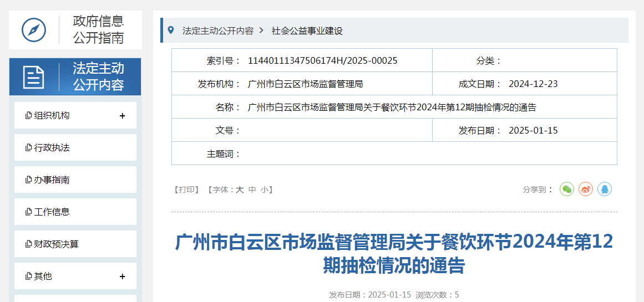Click the 分享到 label
Image resolution: width=644 pixels, height=302 pixels.
pos(537,190)
